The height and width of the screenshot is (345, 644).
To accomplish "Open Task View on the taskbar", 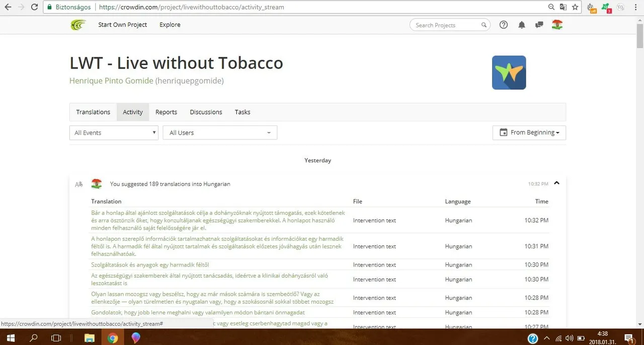I will (57, 337).
